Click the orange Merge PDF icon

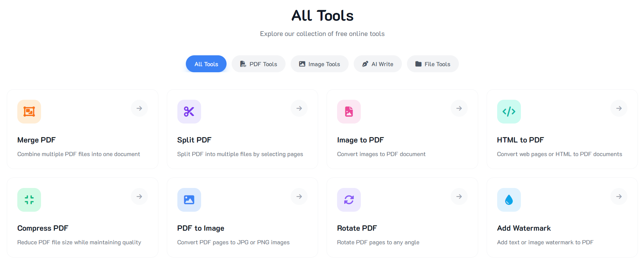tap(29, 112)
